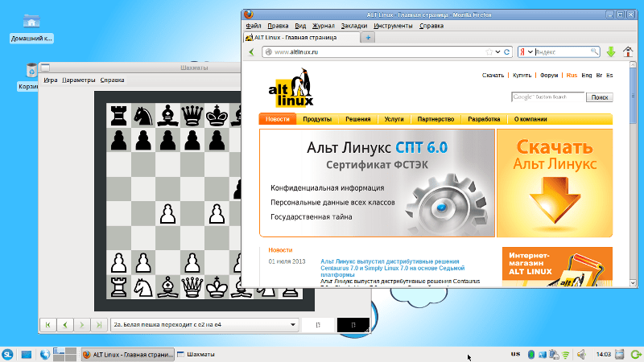This screenshot has width=644, height=362.
Task: Go back with Firefox green arrow
Action: (x=251, y=52)
